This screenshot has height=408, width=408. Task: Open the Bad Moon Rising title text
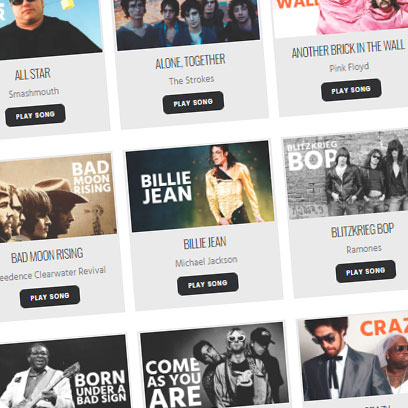coord(47,256)
